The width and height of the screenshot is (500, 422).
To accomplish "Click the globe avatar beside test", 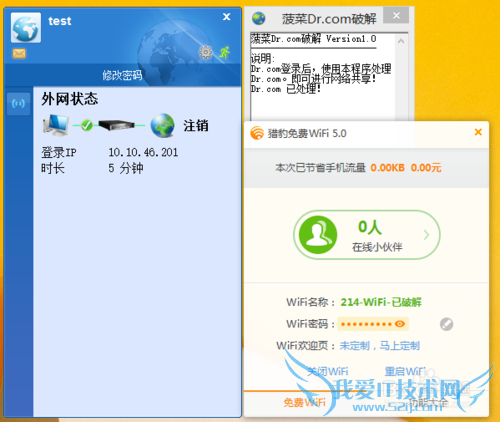I will [x=26, y=28].
